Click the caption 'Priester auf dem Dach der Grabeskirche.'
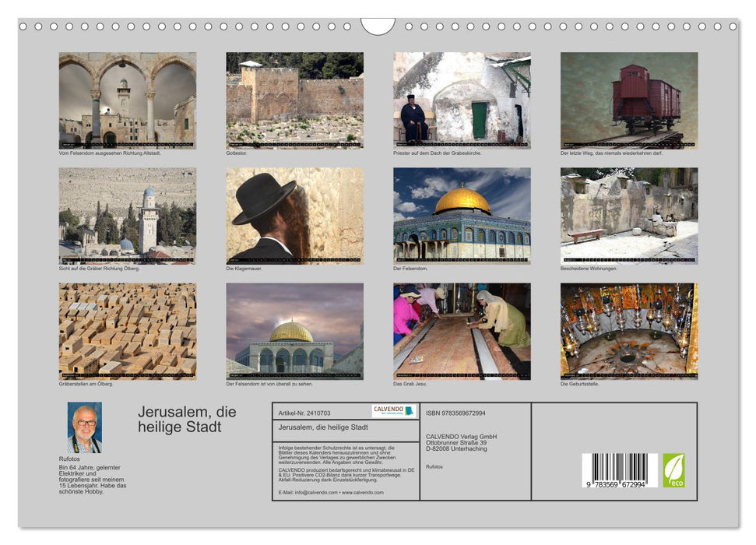The width and height of the screenshot is (756, 545). (437, 153)
